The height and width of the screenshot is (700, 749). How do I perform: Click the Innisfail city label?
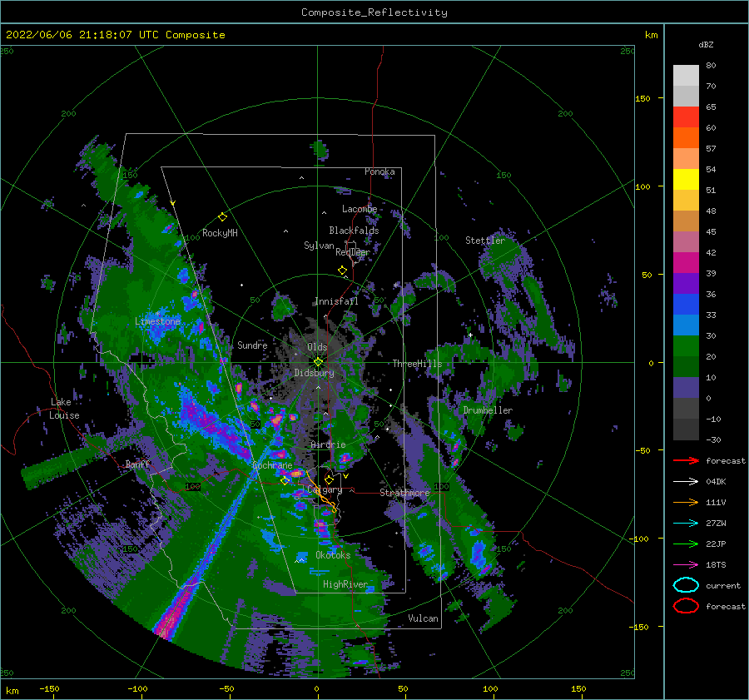point(336,301)
